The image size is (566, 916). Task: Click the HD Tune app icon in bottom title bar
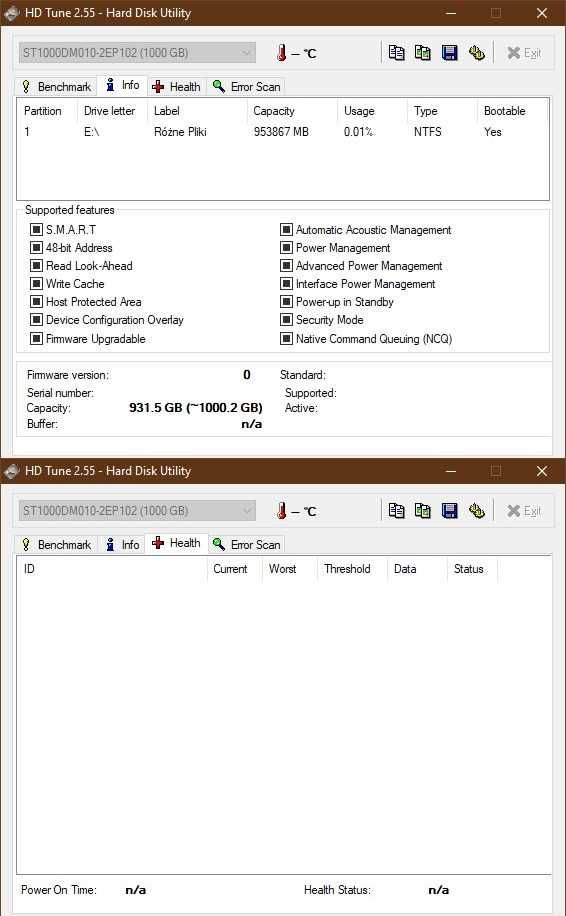pyautogui.click(x=12, y=471)
